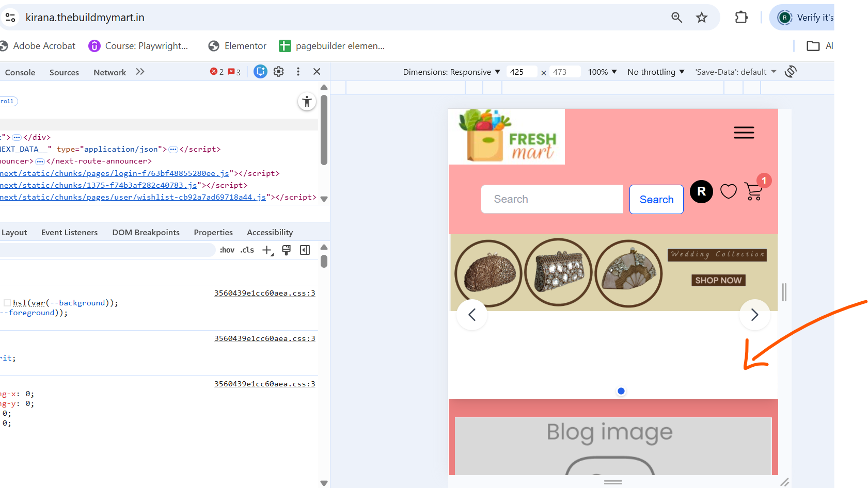
Task: Expand the NEXT_DATA script ellipsis
Action: [x=173, y=149]
